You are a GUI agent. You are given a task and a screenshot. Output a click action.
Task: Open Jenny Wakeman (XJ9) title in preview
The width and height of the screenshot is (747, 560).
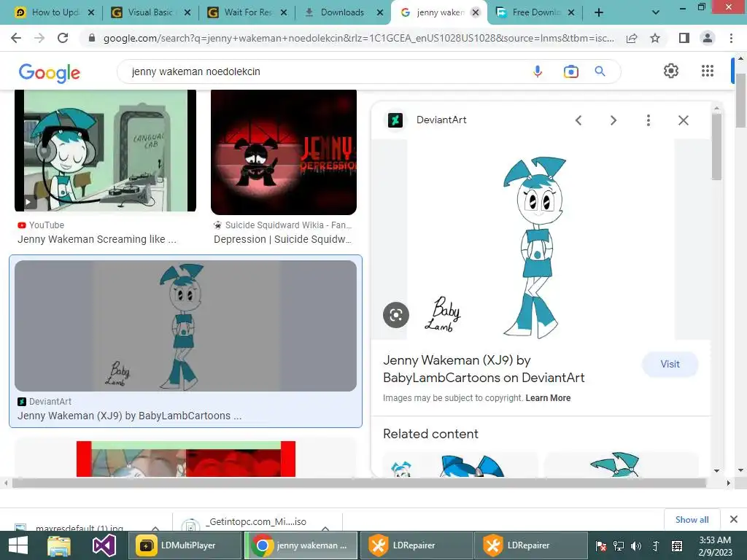[x=484, y=369]
